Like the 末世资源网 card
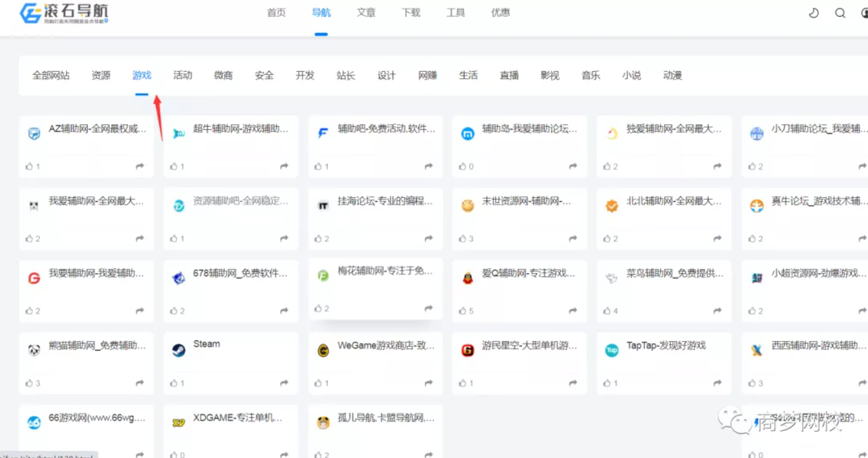868x458 pixels. [x=462, y=239]
